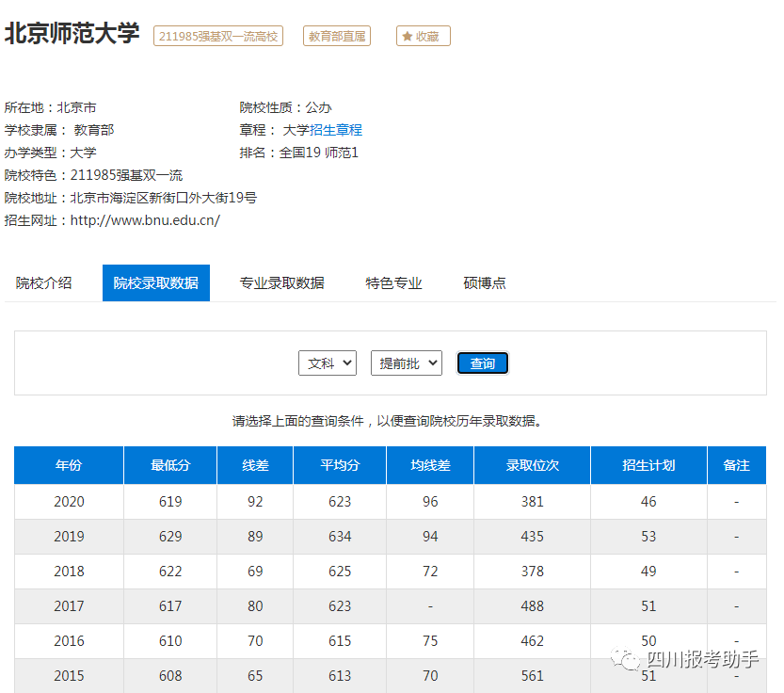Click average score 615 in 2016 row
Viewport: 784px width, 693px height.
(x=340, y=641)
